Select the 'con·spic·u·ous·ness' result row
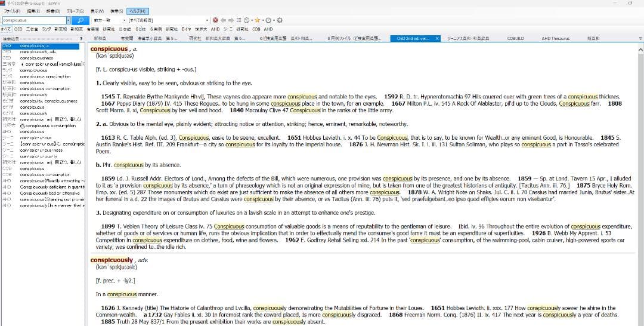Viewport: 644px width, 326px height. pos(42,150)
